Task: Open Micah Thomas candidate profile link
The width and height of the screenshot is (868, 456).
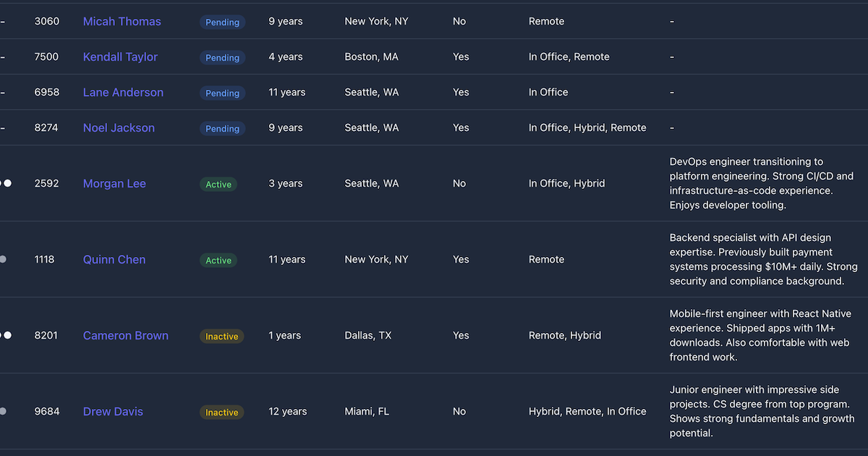Action: 122,22
